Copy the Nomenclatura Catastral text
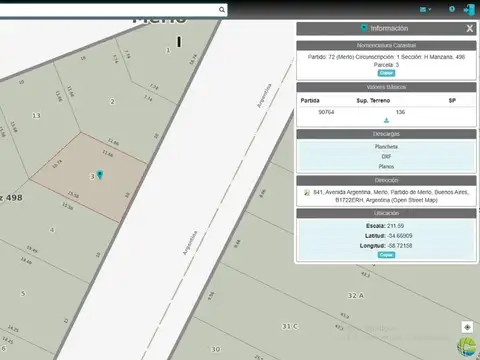The width and height of the screenshot is (480, 360). [x=386, y=73]
